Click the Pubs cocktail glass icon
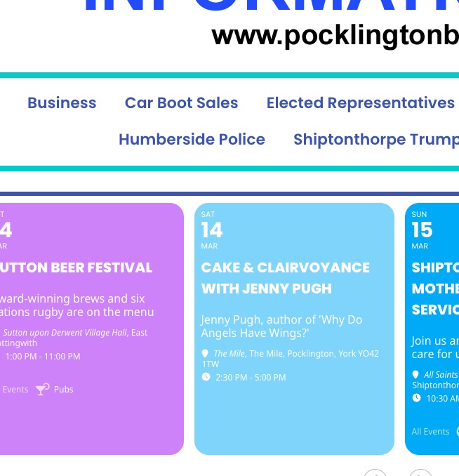459x476 pixels. pos(43,390)
